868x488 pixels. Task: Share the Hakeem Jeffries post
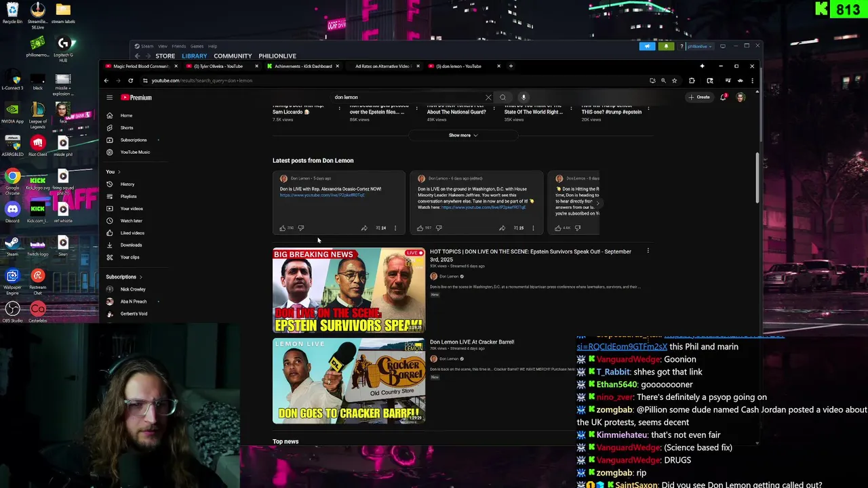tap(502, 228)
